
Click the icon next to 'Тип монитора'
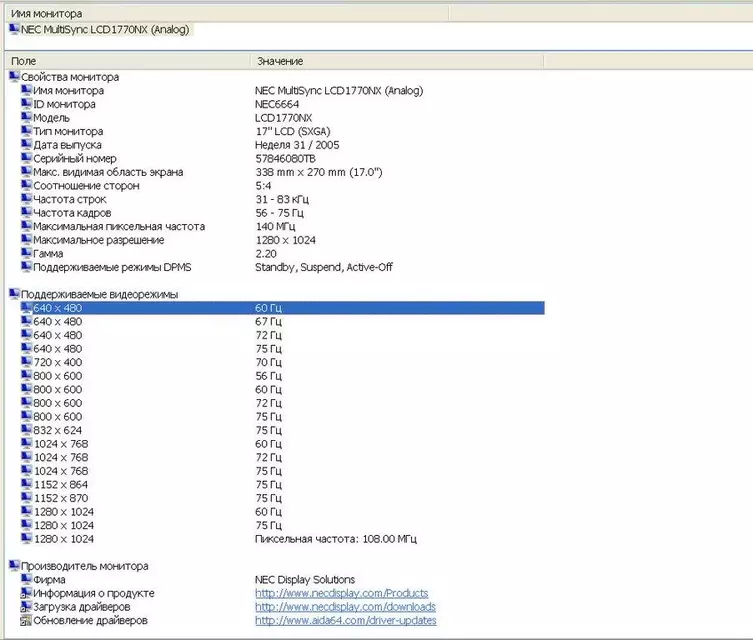(x=26, y=131)
